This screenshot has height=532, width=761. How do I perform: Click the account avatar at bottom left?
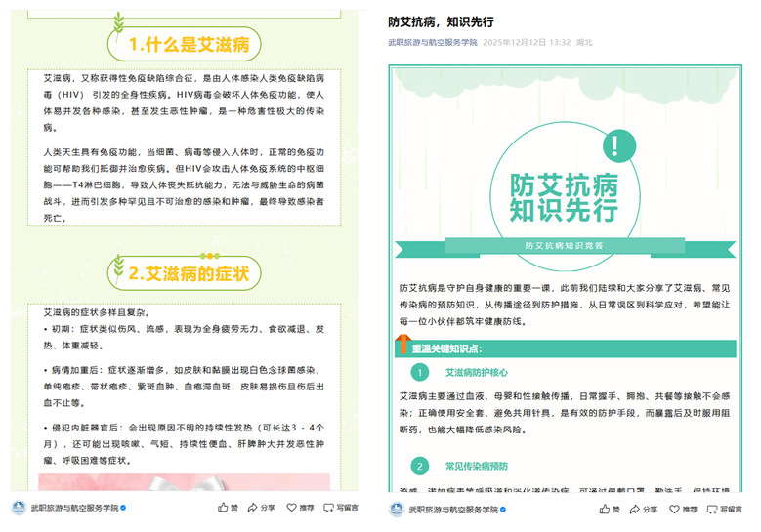19,508
